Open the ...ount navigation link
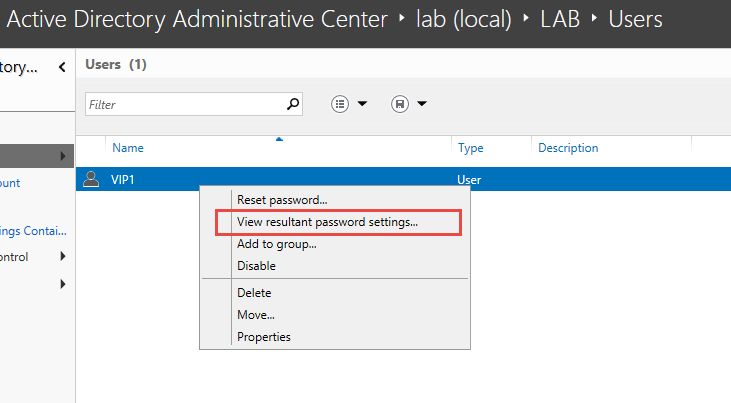731x403 pixels. click(10, 183)
